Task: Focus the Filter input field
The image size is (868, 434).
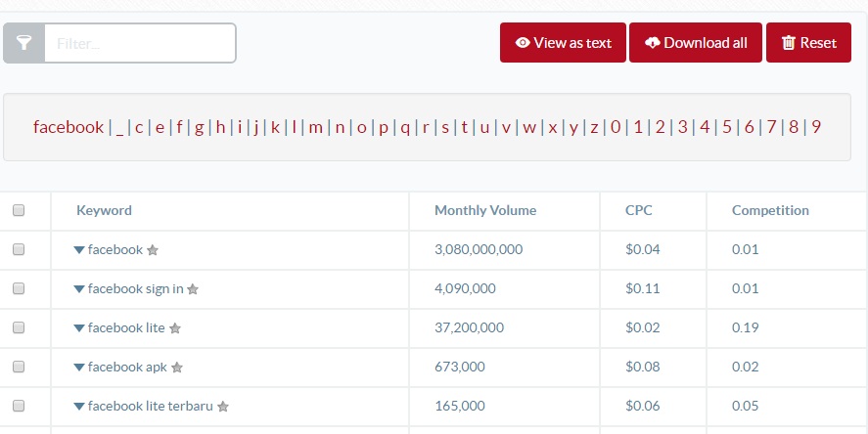Action: click(140, 43)
